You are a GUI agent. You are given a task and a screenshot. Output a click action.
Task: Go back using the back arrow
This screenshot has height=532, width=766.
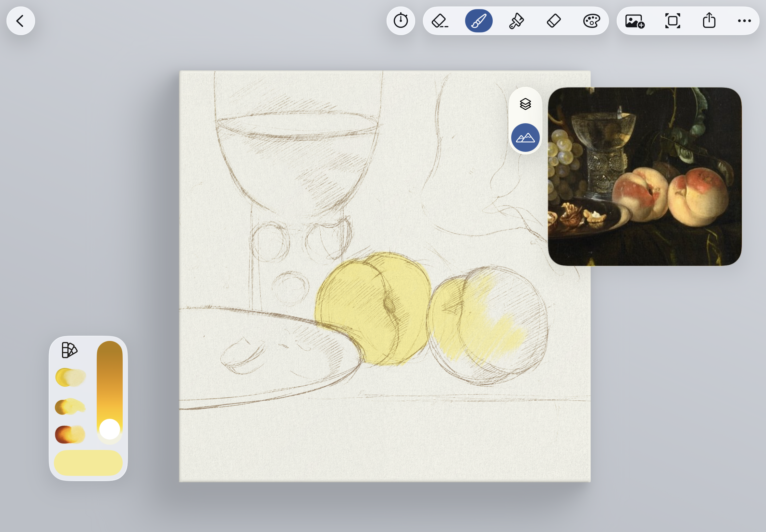pos(21,21)
